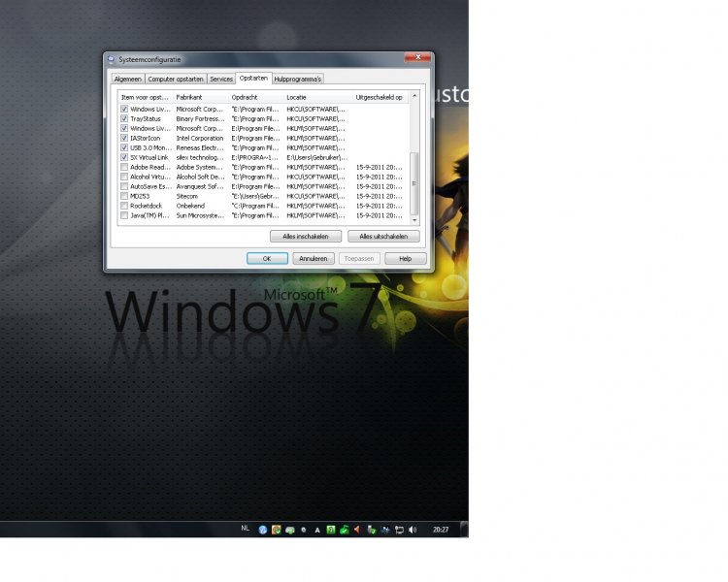Select the Opstarten tab

(253, 78)
